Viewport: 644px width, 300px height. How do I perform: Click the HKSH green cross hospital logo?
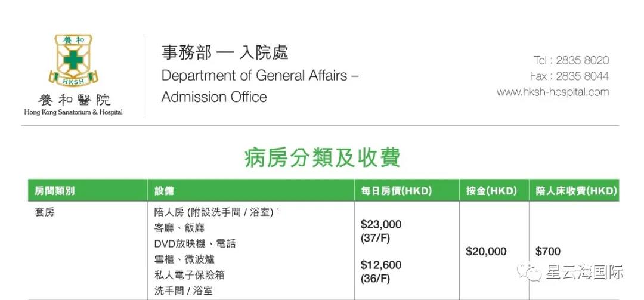73,61
